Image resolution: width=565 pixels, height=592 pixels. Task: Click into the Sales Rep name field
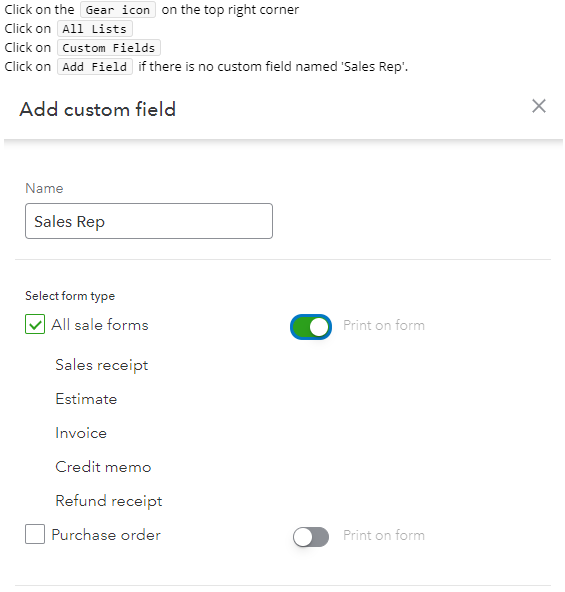point(149,221)
